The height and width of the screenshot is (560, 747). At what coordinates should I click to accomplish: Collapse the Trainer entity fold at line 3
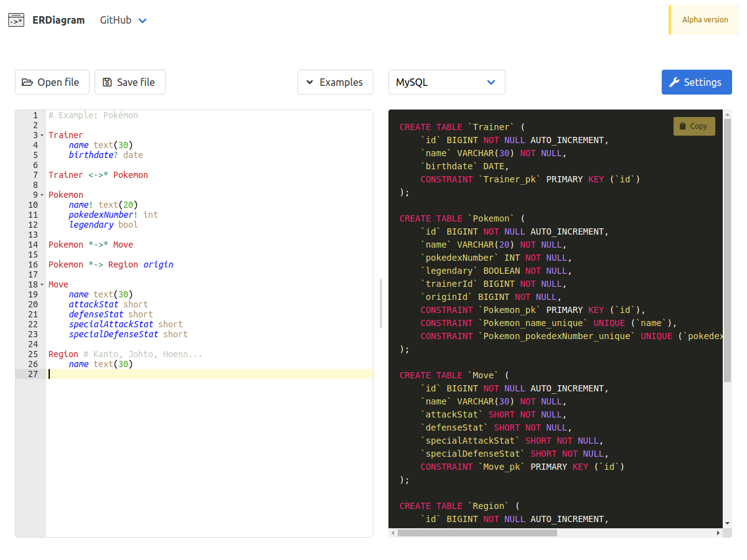tap(42, 135)
